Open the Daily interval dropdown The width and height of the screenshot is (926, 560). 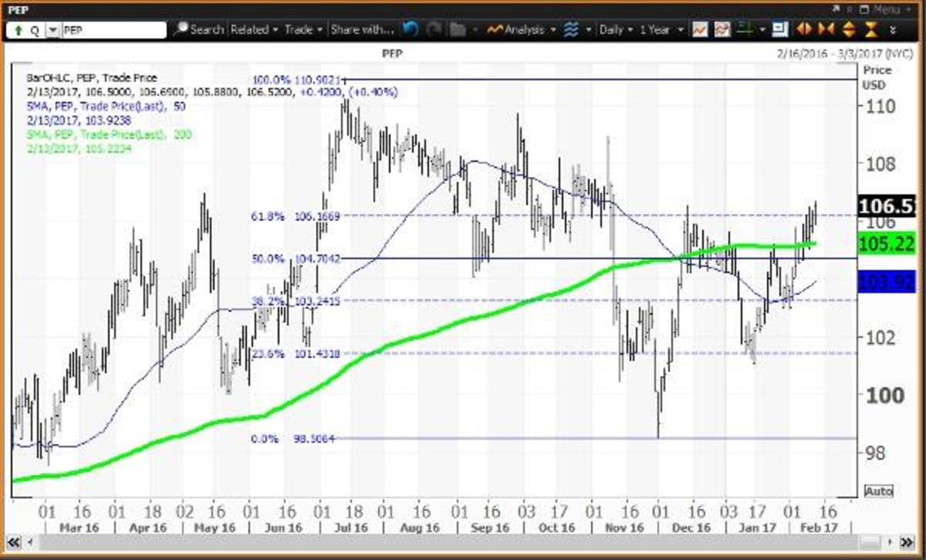(x=617, y=30)
